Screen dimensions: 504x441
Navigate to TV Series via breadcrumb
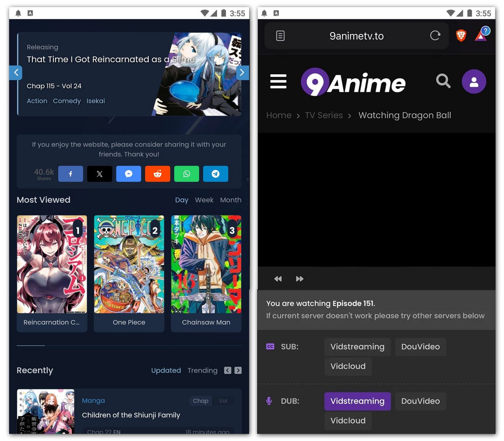[324, 115]
